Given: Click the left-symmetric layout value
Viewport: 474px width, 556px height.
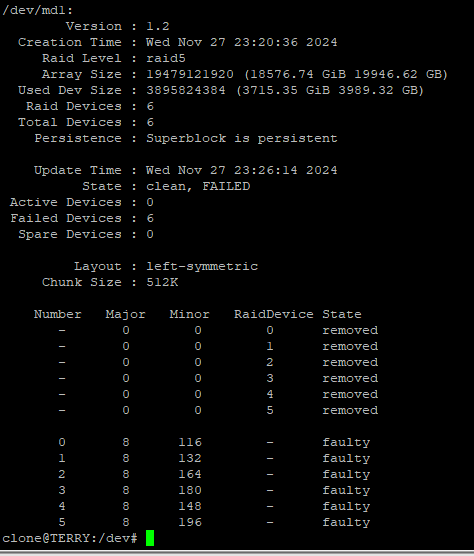Looking at the screenshot, I should pyautogui.click(x=202, y=266).
